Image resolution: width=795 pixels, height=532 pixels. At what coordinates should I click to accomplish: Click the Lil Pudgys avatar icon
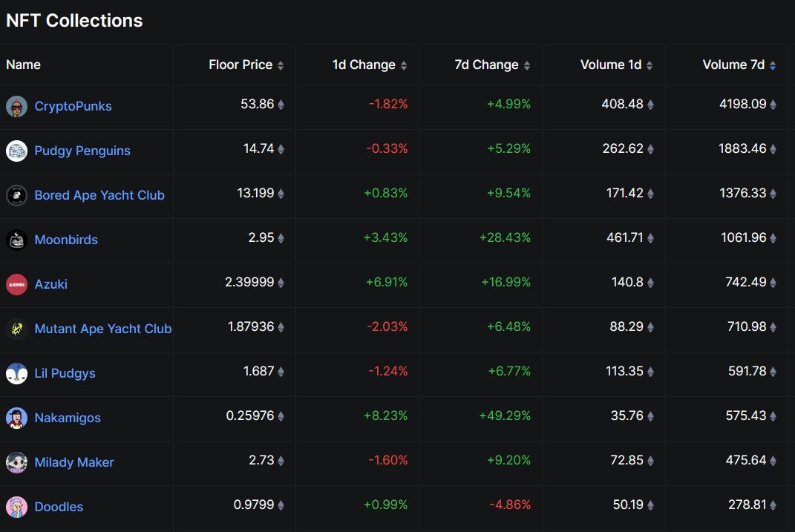(16, 372)
